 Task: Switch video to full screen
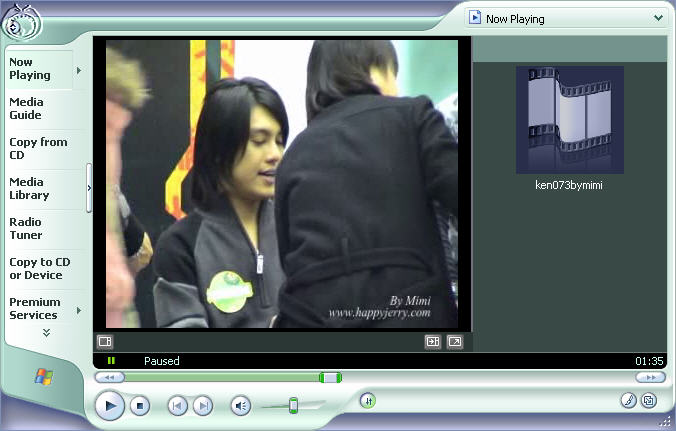[x=454, y=342]
